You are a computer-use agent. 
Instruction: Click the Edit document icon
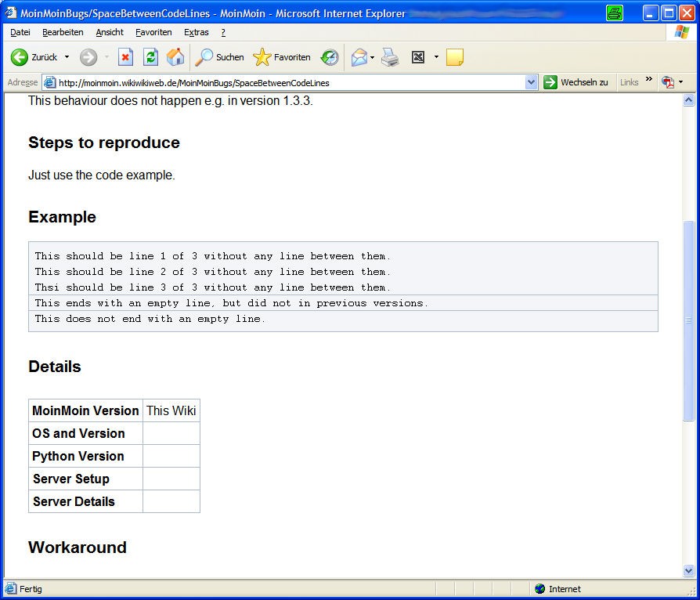pyautogui.click(x=418, y=57)
